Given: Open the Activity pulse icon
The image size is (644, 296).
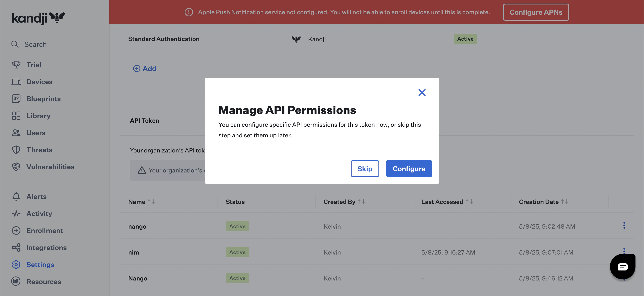Looking at the screenshot, I should point(16,214).
